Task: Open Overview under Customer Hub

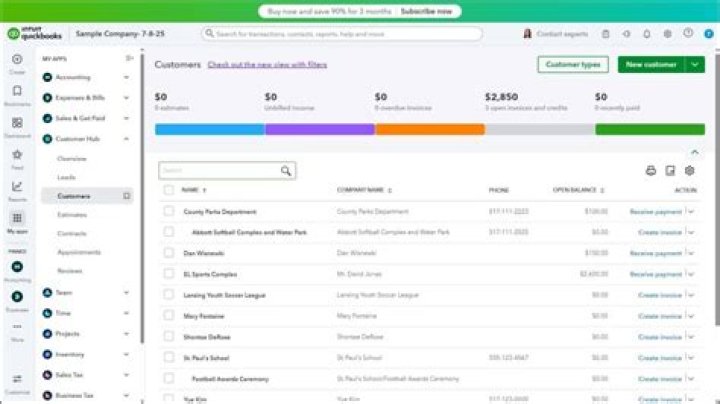Action: pyautogui.click(x=72, y=159)
